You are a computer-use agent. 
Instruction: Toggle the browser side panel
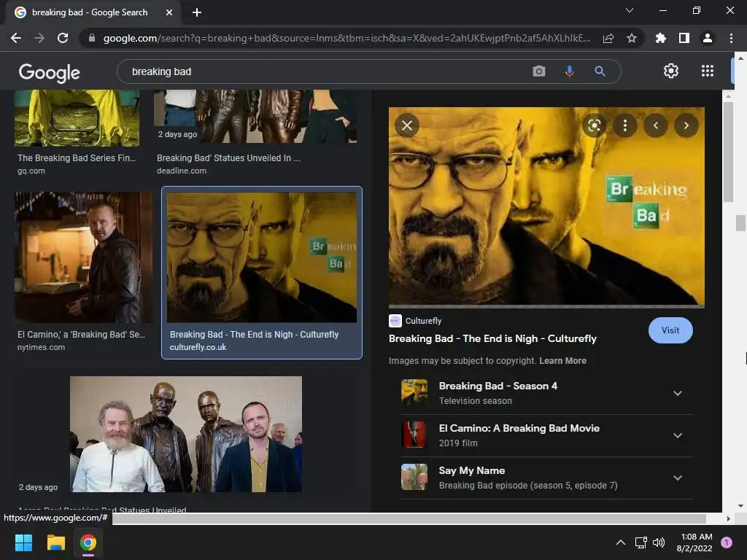tap(684, 38)
